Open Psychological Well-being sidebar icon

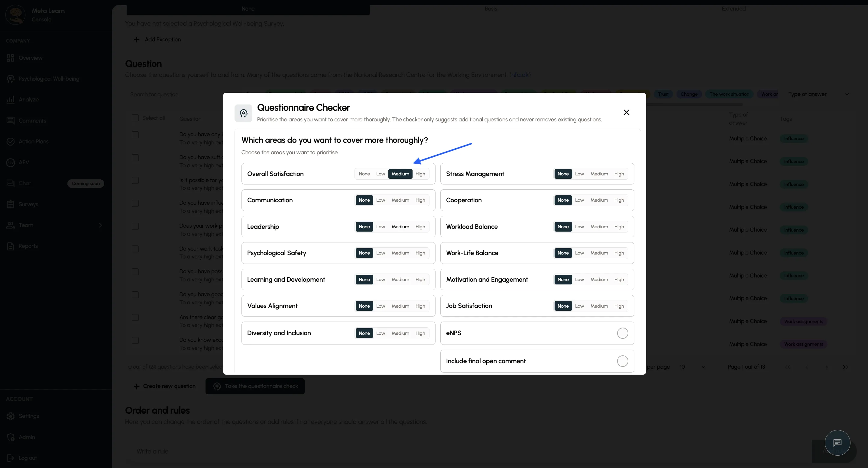click(11, 79)
